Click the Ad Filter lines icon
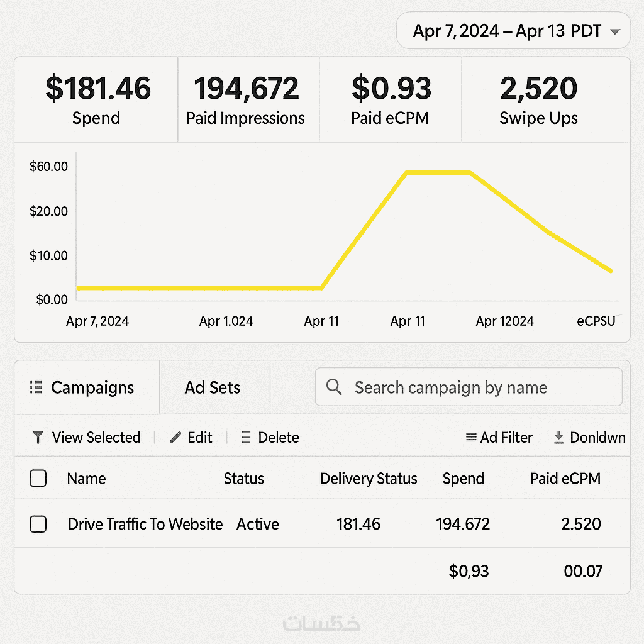This screenshot has height=644, width=644. click(470, 437)
